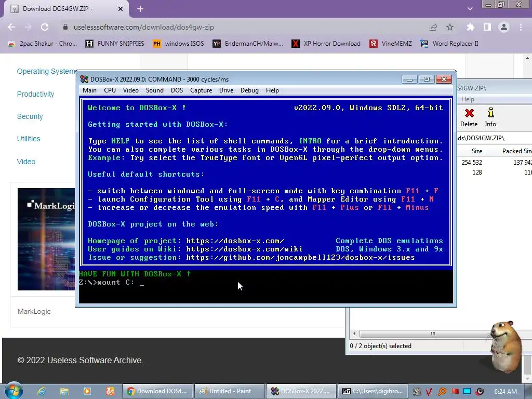
Task: Click the scroll left arrow in 7-Zip
Action: 354,334
